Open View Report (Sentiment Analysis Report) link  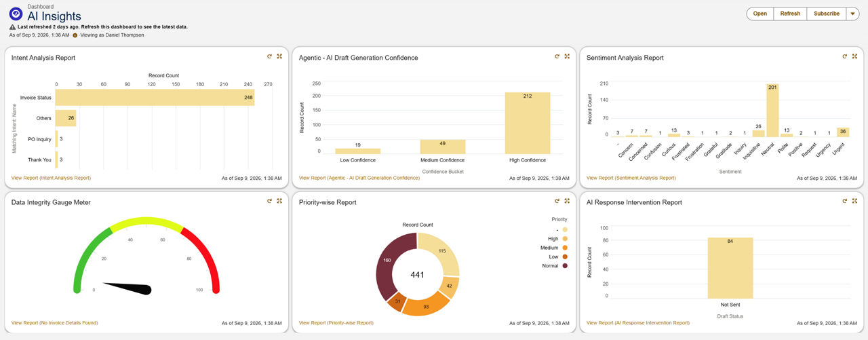pos(631,178)
